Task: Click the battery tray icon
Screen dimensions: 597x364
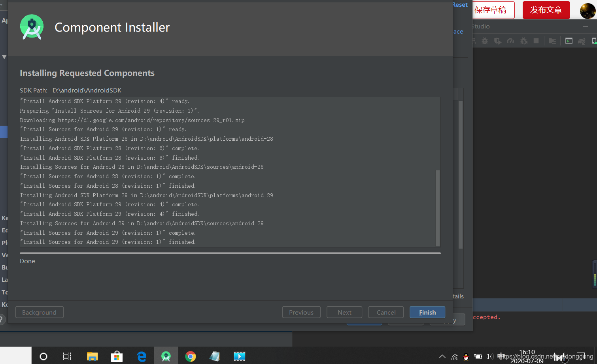Action: coord(478,356)
